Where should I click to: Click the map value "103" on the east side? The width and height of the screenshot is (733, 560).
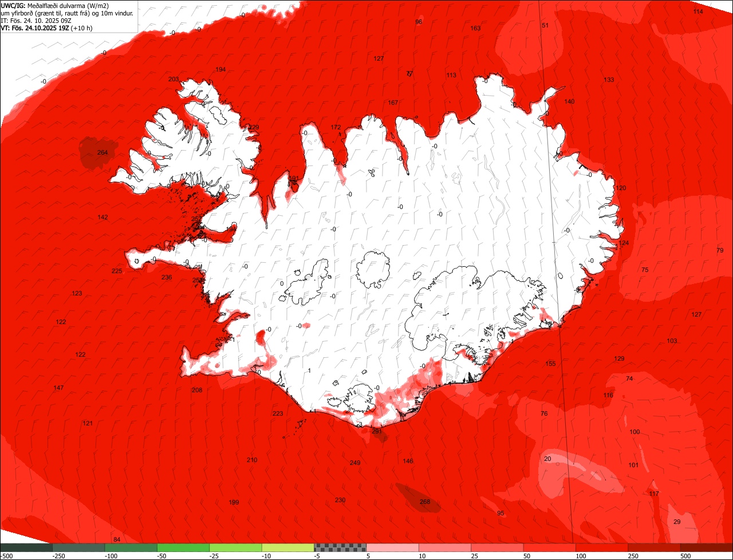pyautogui.click(x=672, y=341)
